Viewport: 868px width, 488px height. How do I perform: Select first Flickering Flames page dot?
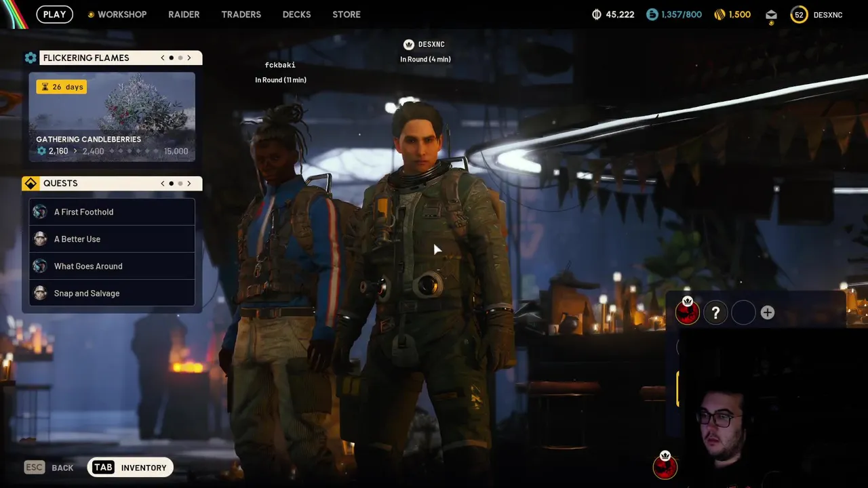coord(172,58)
